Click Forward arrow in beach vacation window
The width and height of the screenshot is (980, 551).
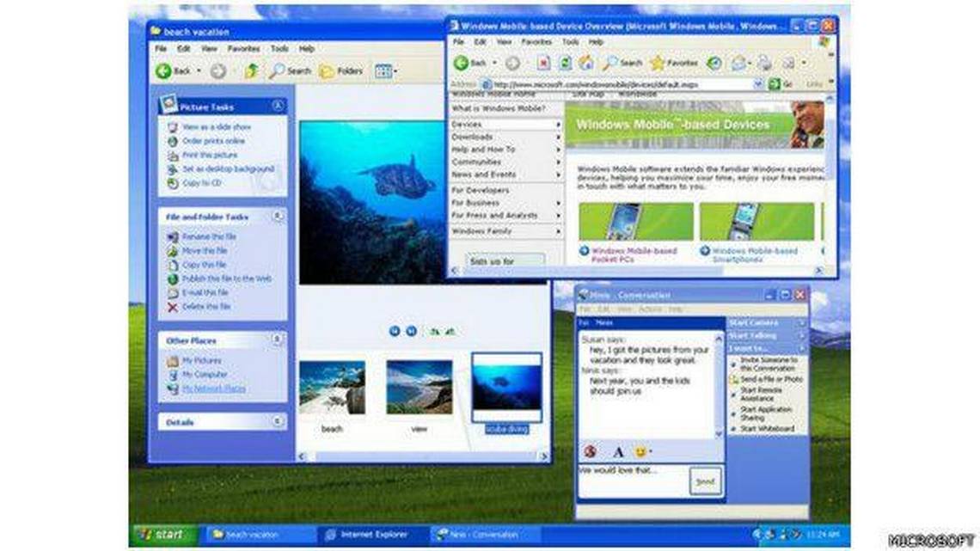(x=218, y=71)
